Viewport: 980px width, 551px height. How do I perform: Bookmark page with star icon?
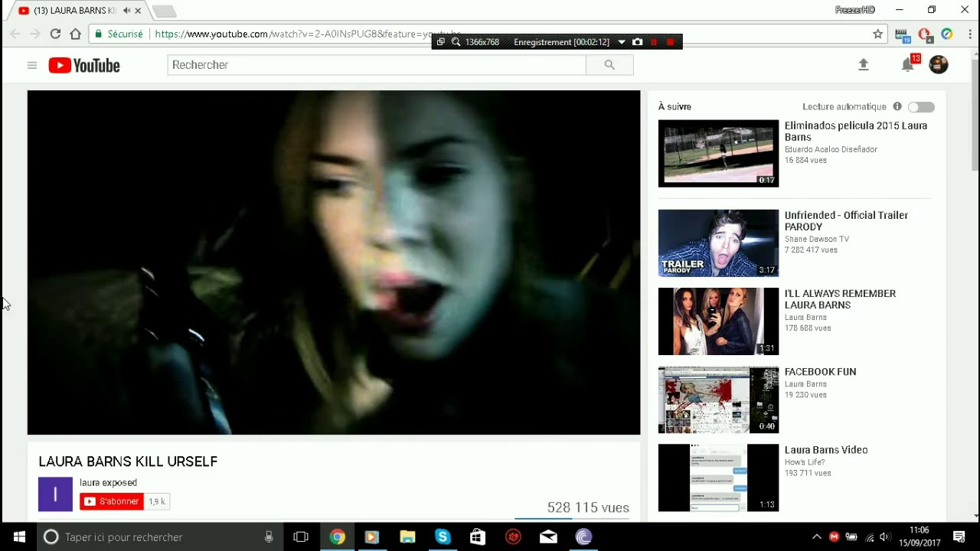[x=878, y=34]
